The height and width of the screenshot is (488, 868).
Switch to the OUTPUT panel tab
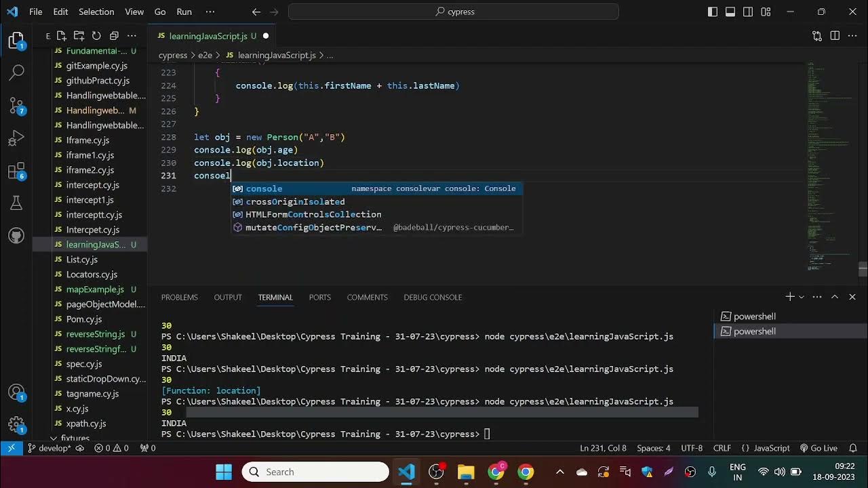coord(228,298)
